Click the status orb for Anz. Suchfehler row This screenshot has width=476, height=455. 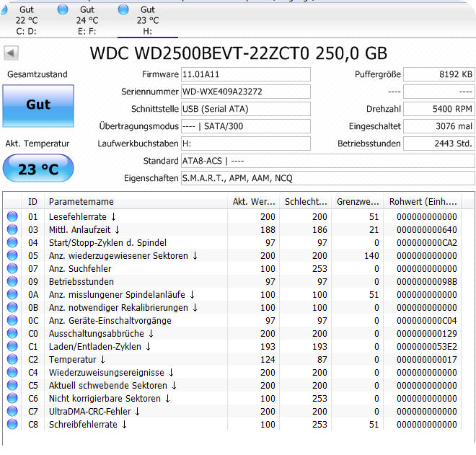[x=12, y=268]
